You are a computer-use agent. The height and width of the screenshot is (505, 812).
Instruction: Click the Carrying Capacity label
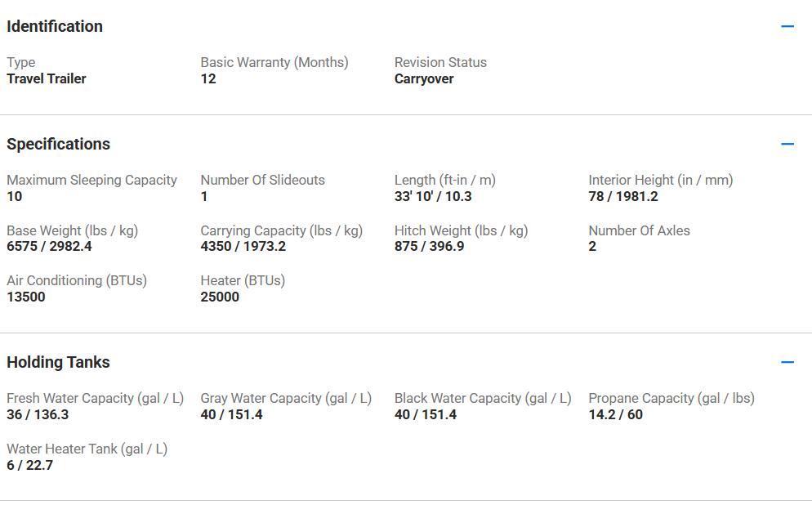281,230
